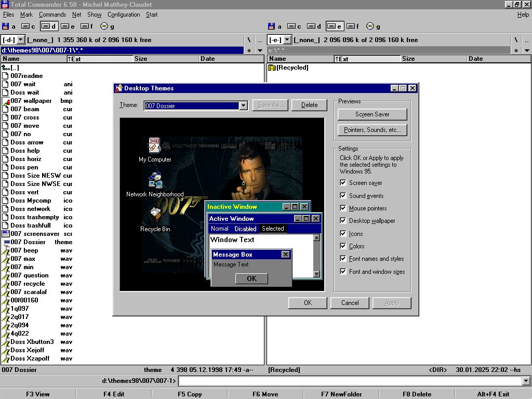This screenshot has height=399, width=532.
Task: Click the Recycle Bin preview icon
Action: coord(155,214)
